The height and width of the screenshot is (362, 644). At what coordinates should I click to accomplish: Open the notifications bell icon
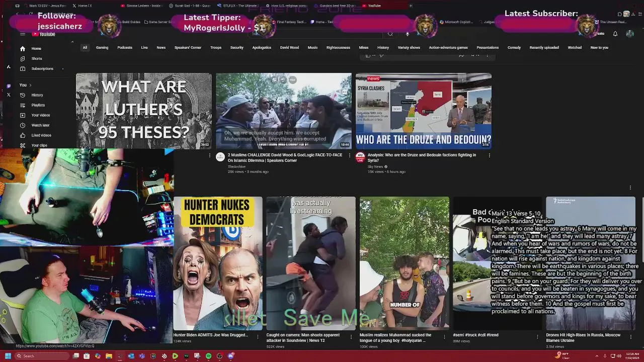tap(615, 34)
